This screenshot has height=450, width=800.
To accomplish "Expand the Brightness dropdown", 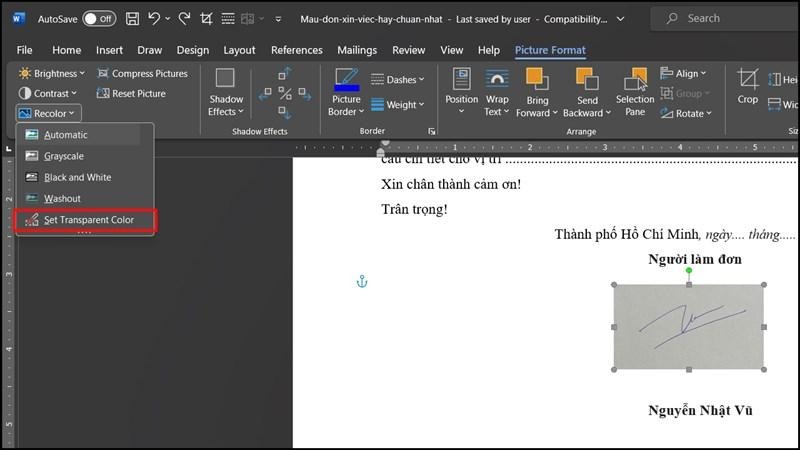I will [x=53, y=73].
